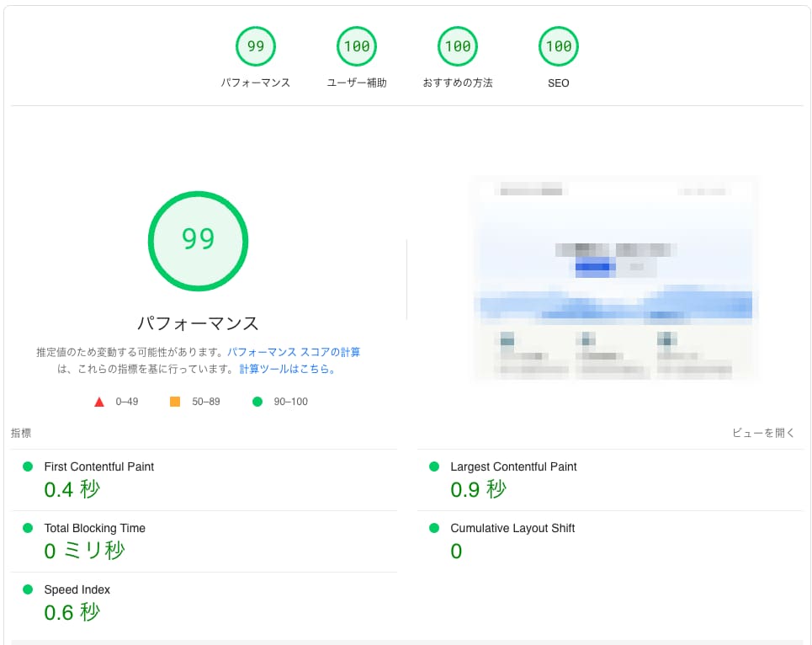
Task: Select the パフォーマンス label under the top gauge
Action: click(x=255, y=83)
